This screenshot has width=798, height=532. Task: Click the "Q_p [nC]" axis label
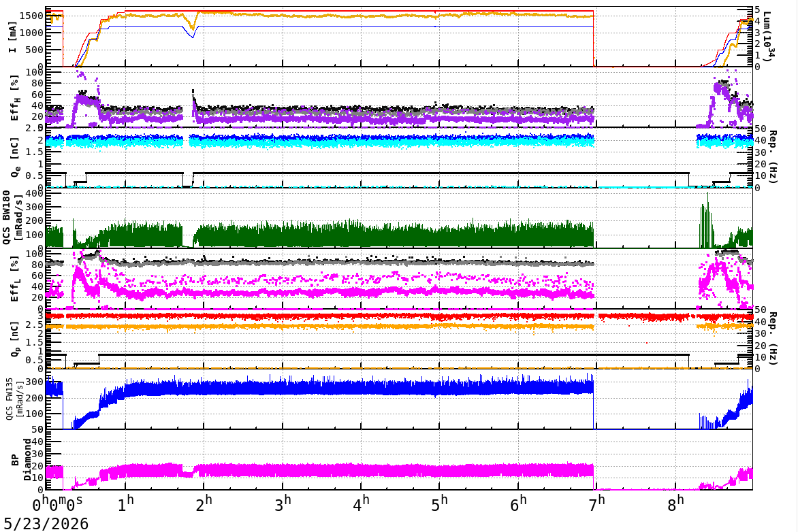(14, 339)
